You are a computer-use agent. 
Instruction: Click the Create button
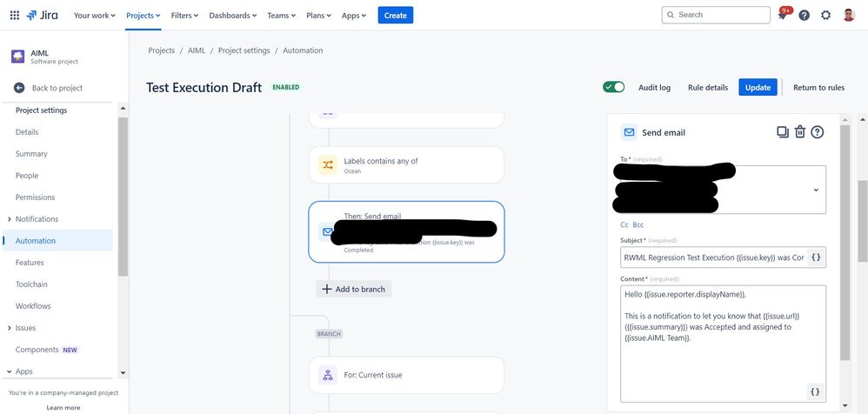point(395,16)
